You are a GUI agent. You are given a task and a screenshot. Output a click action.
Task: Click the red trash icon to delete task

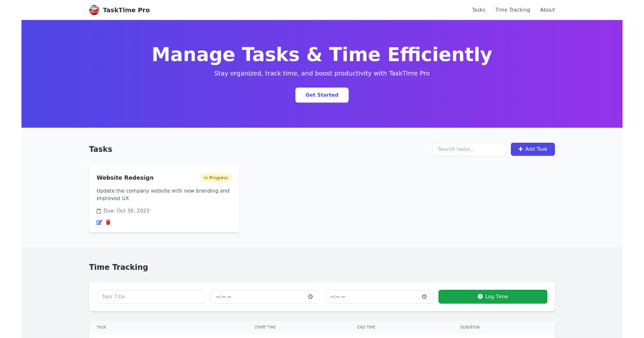click(108, 222)
